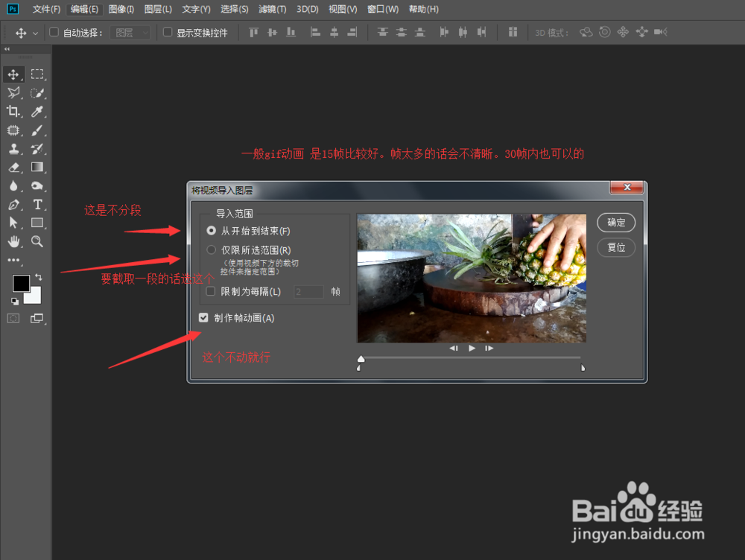The width and height of the screenshot is (745, 560).
Task: Select the Quick Selection tool
Action: point(37,92)
